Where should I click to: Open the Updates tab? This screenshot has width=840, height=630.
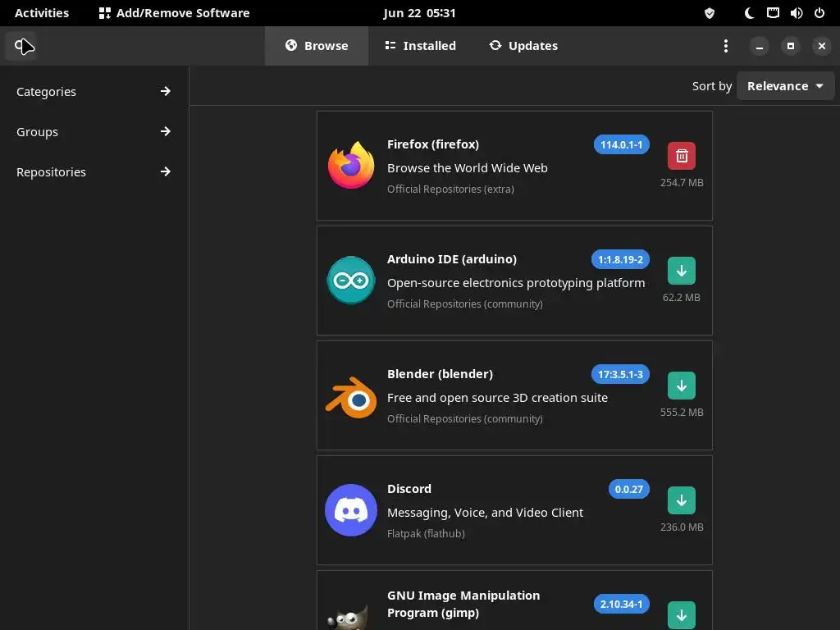click(x=523, y=46)
